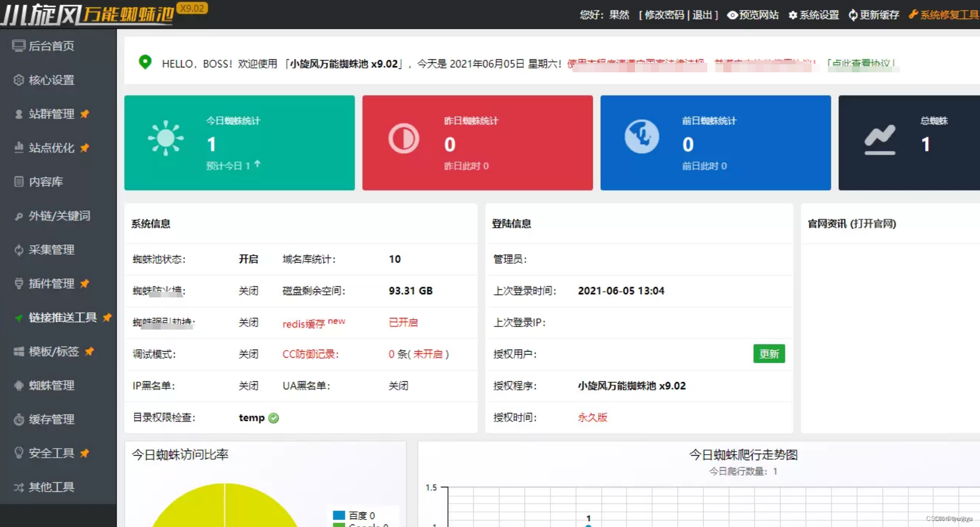
Task: Click the green location pin icon
Action: point(145,62)
